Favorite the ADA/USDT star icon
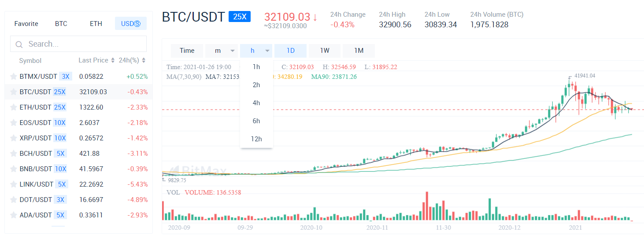Screen dimensions: 644x235 [x=14, y=215]
